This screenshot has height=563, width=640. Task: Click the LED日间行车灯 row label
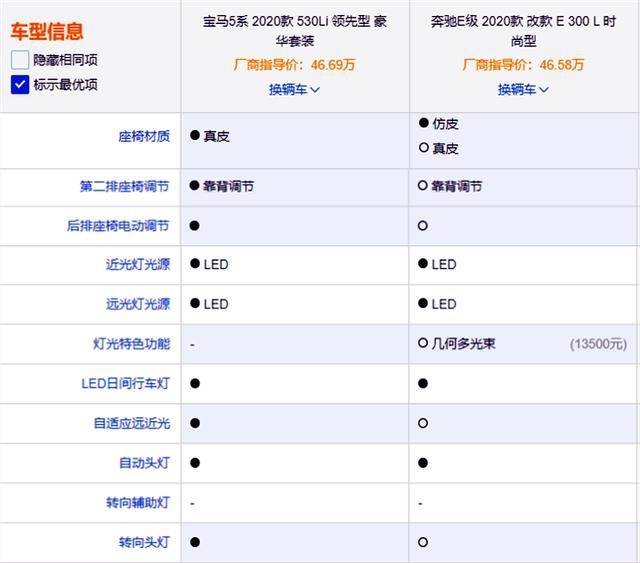[125, 383]
